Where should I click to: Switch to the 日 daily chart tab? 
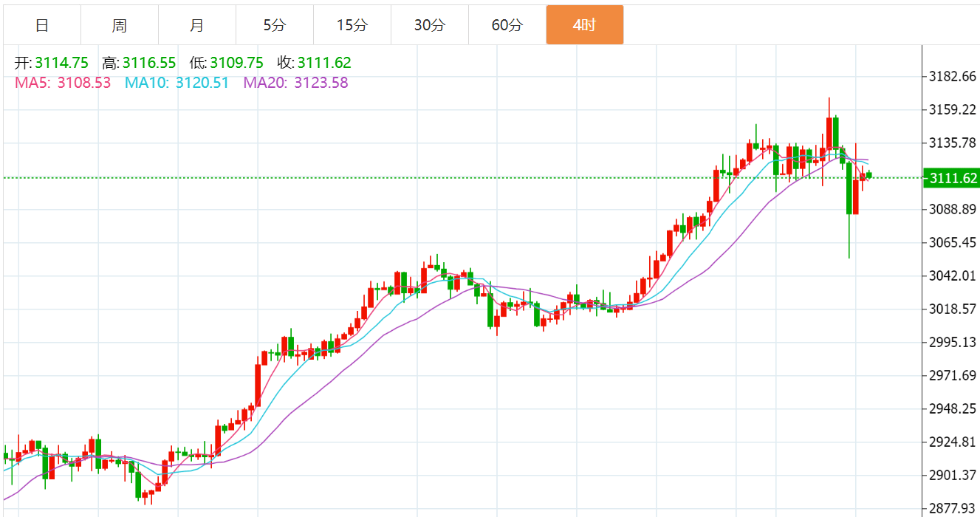42,25
